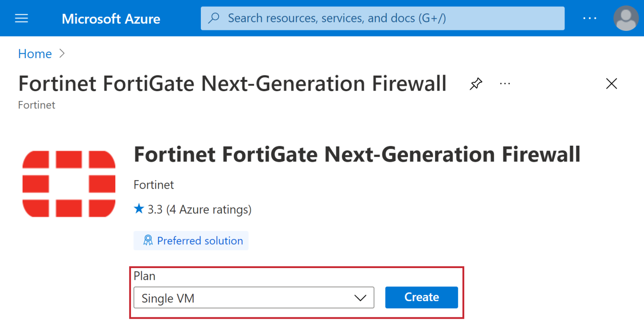644x336 pixels.
Task: Click the Preferred solution ribbon badge icon
Action: [148, 240]
